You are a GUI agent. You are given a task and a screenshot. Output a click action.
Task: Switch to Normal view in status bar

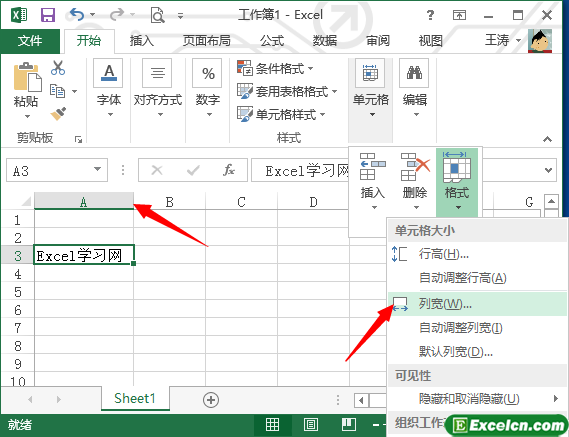tap(272, 424)
